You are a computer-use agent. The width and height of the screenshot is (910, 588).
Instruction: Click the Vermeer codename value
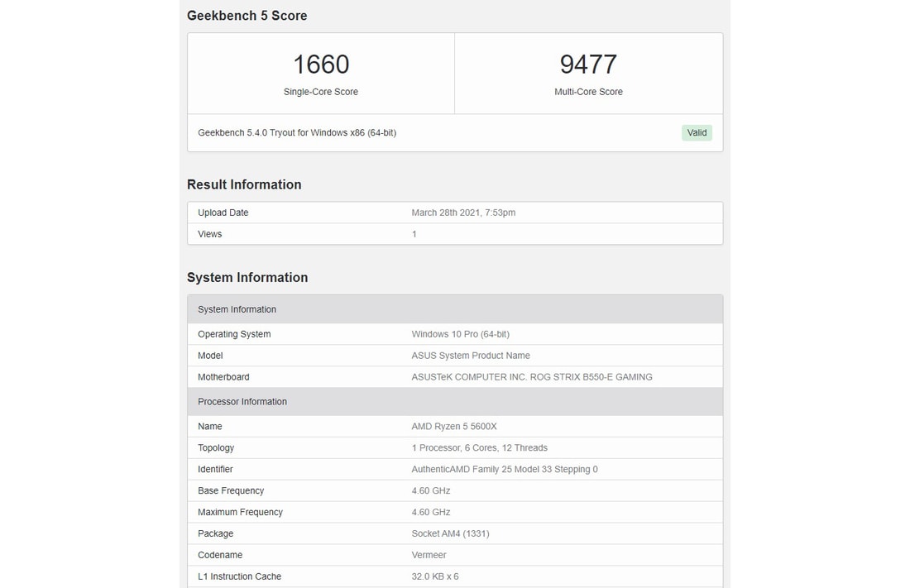tap(429, 555)
